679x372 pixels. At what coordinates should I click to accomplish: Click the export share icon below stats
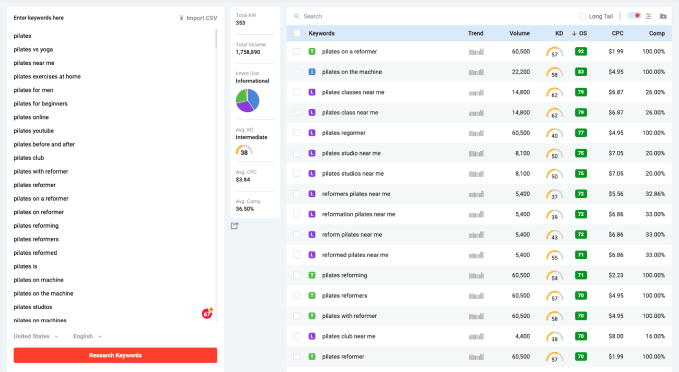[235, 226]
